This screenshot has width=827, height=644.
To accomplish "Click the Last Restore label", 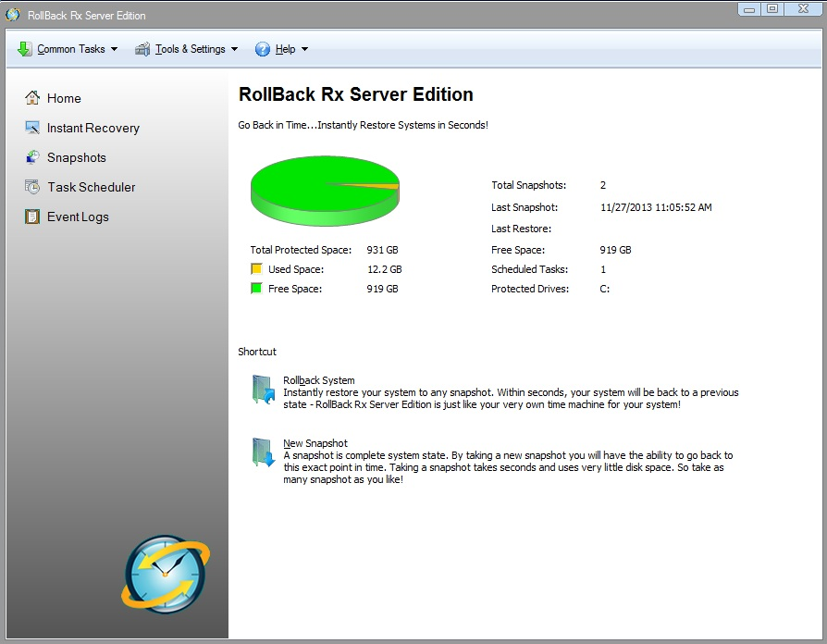I will (x=521, y=229).
